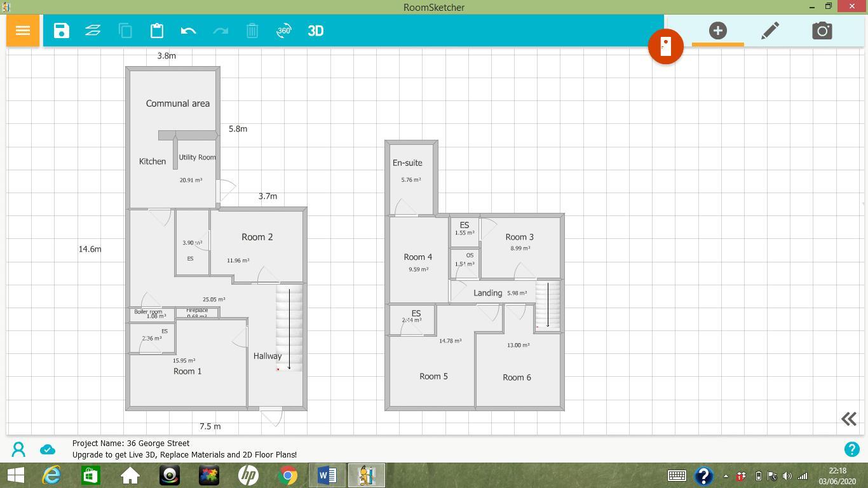Click the user account profile icon
Viewport: 868px width, 488px height.
tap(18, 450)
